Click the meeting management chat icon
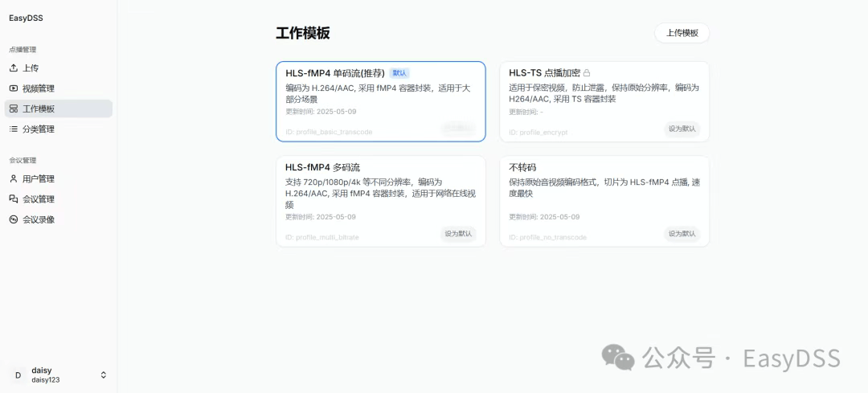This screenshot has width=868, height=393. pyautogui.click(x=14, y=199)
